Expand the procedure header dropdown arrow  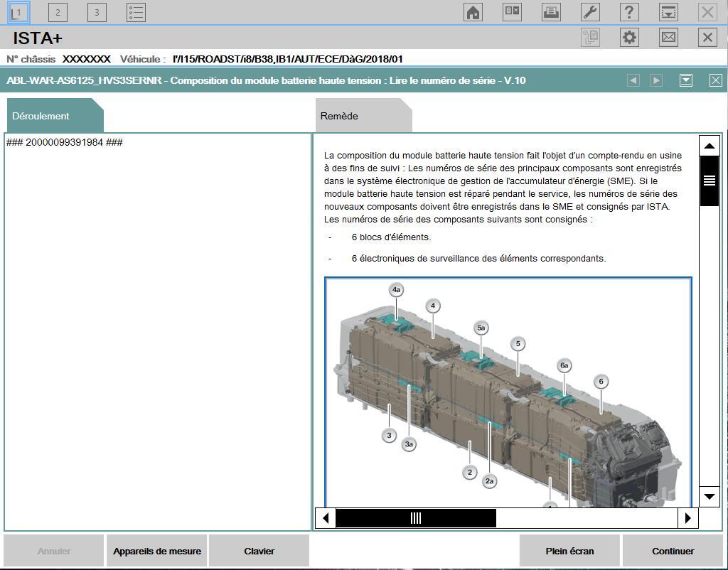[686, 80]
